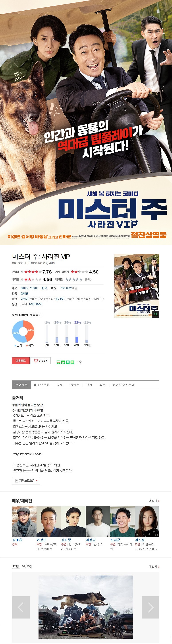Switch to the 포토 tab
Viewport: 172px width, 644px height.
click(x=60, y=384)
